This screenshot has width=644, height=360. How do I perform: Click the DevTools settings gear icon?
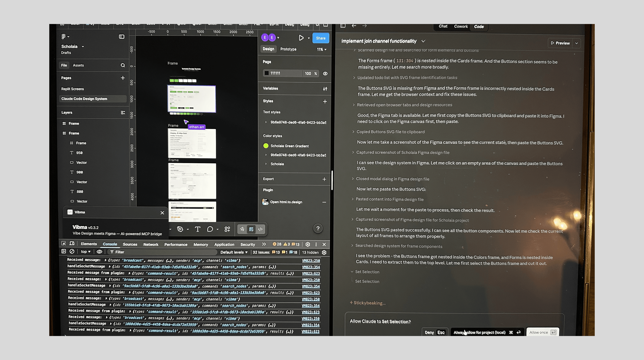click(x=308, y=244)
